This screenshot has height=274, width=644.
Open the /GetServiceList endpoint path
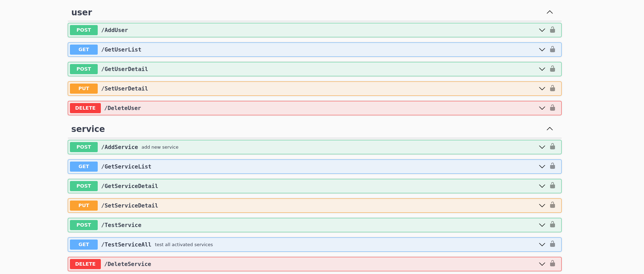126,167
